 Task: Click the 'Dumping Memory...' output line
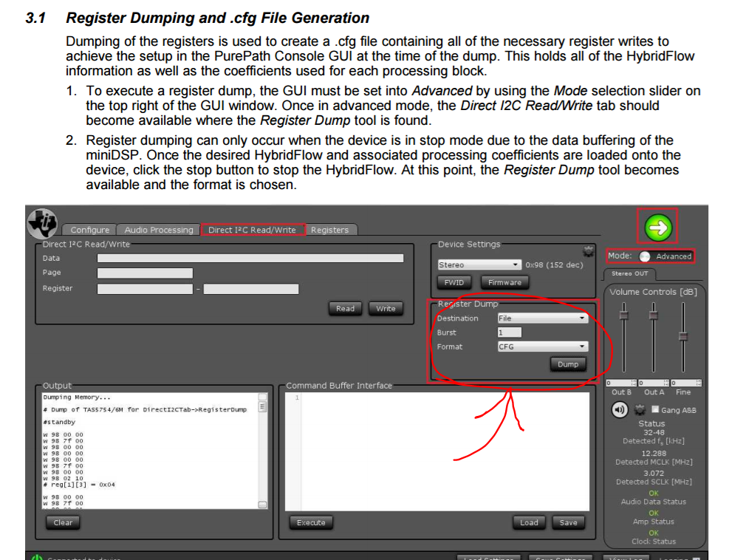click(77, 397)
